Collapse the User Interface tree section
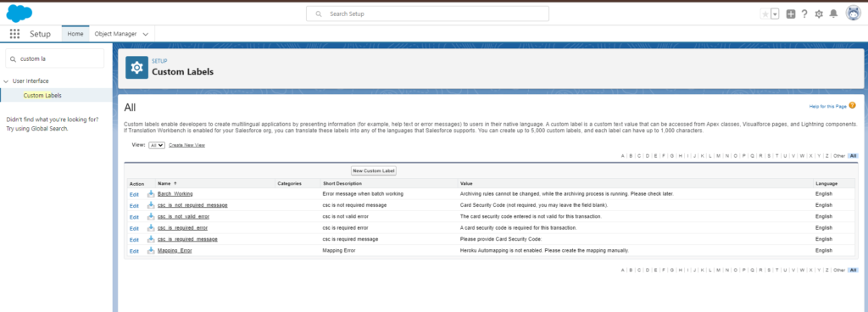 [x=6, y=81]
